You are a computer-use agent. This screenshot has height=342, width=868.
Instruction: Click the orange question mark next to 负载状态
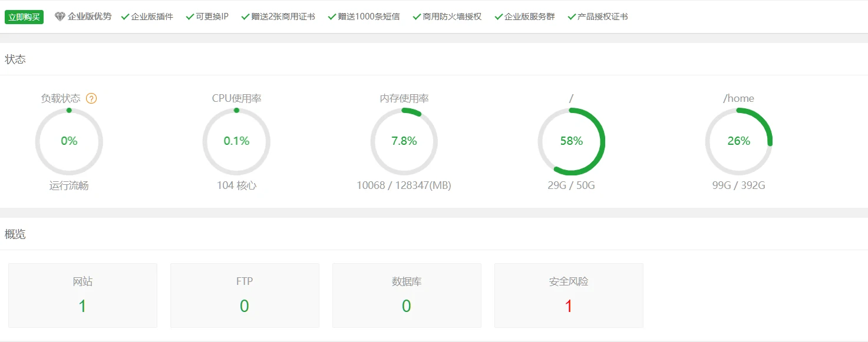91,98
